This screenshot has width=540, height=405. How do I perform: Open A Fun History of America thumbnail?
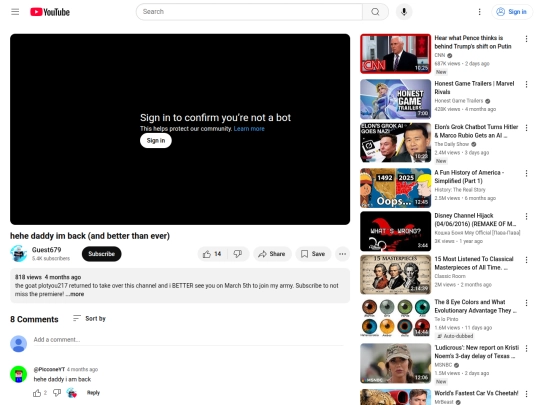395,188
